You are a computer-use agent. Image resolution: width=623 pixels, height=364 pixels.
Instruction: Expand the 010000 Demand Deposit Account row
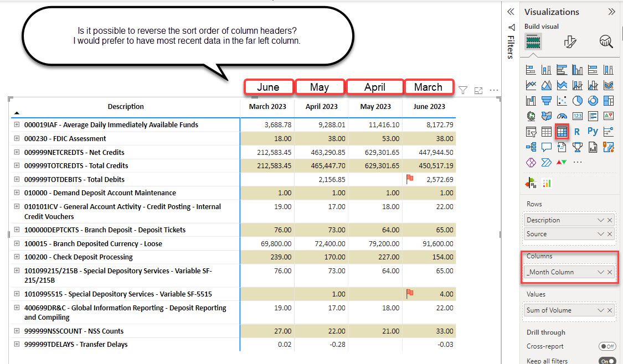tap(17, 192)
